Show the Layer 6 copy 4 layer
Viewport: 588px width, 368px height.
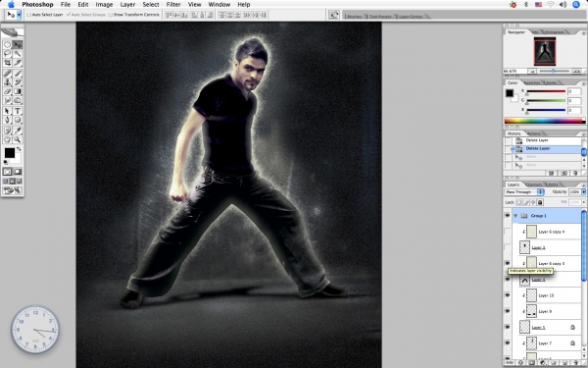[x=507, y=232]
